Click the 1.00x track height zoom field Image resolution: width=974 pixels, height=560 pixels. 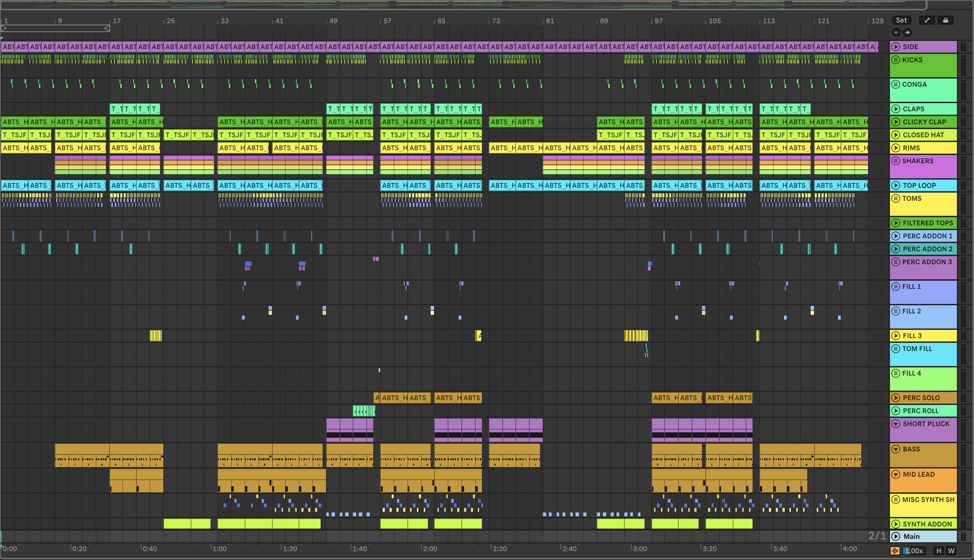tap(914, 551)
